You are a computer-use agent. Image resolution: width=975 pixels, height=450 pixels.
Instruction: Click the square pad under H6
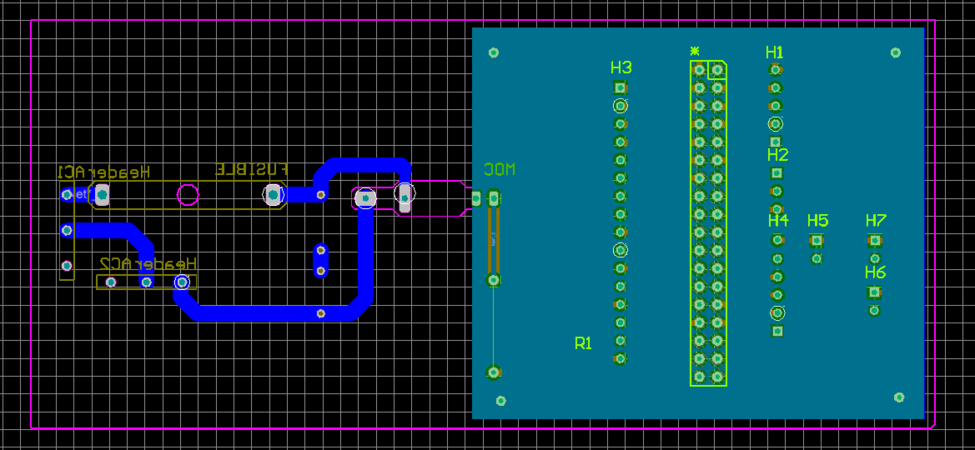click(874, 292)
